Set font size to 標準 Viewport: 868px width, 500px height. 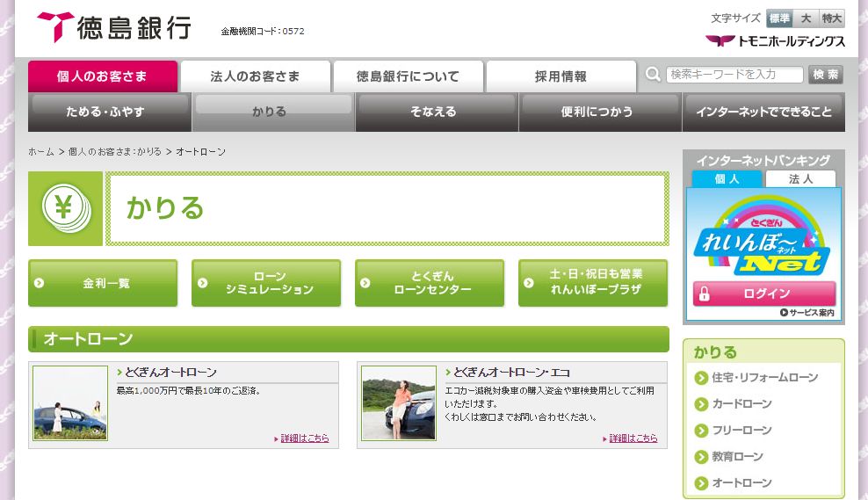tap(779, 18)
